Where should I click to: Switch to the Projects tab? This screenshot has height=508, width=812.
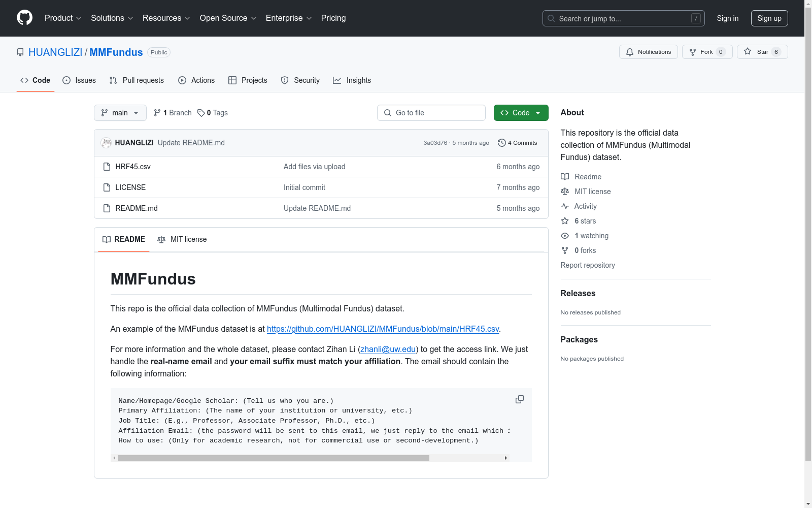coord(248,80)
